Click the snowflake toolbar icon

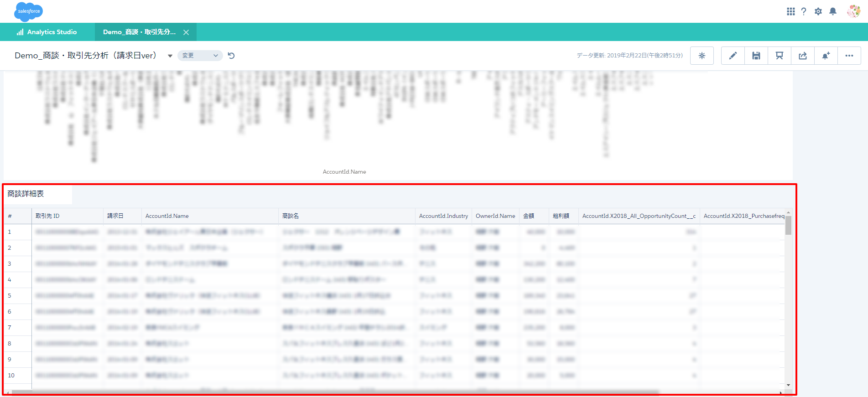[702, 56]
